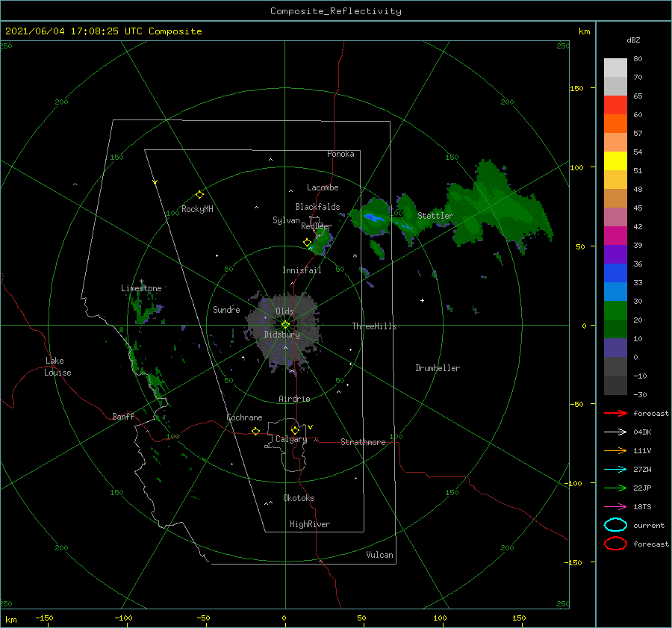
Task: Click the yellow diamond marker near RockyMH
Action: (x=199, y=195)
